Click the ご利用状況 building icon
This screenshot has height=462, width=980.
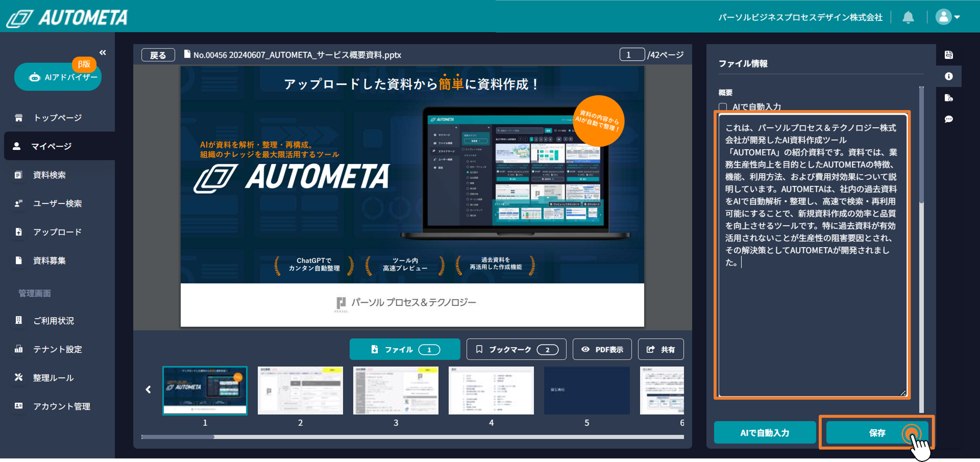(18, 320)
